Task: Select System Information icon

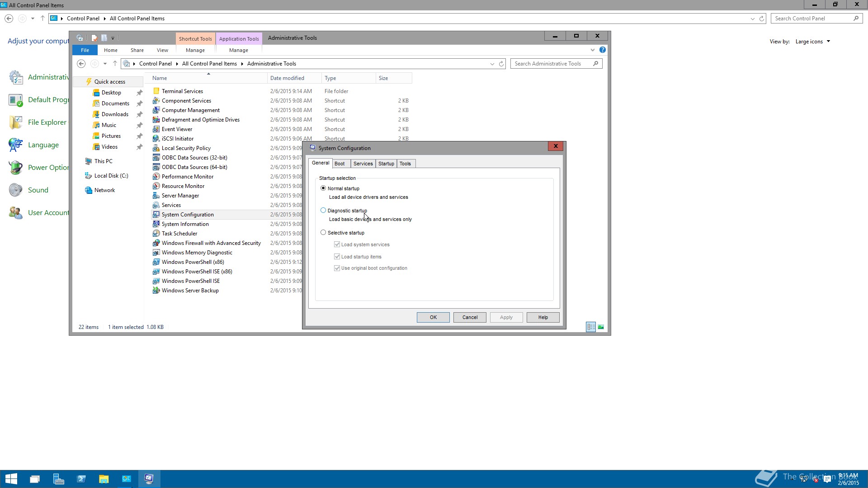Action: (156, 224)
